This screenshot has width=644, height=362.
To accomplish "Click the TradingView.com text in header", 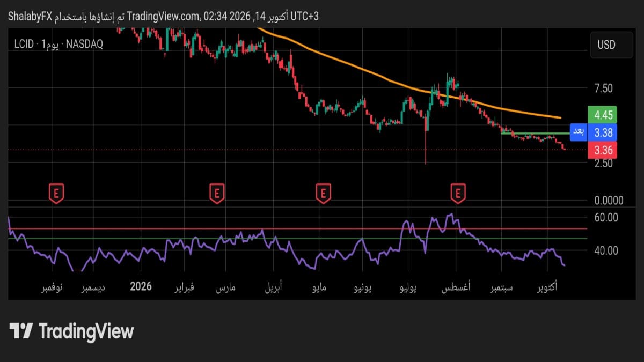I will 163,16.
